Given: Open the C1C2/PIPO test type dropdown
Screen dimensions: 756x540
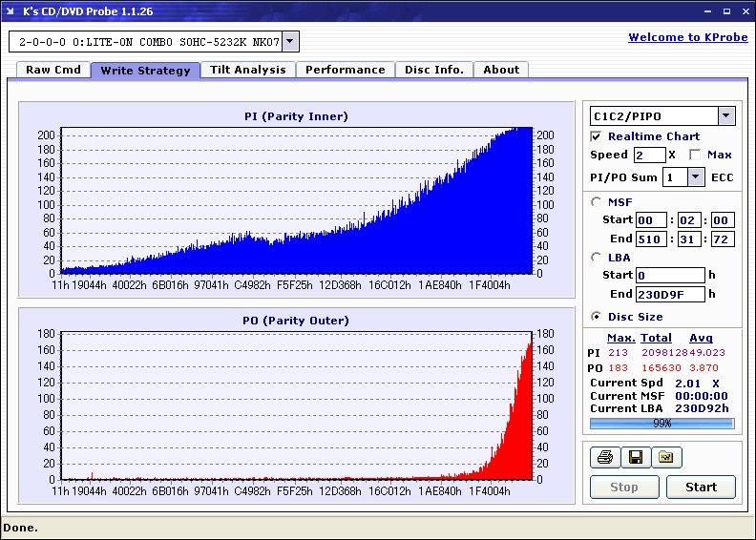Looking at the screenshot, I should 726,115.
